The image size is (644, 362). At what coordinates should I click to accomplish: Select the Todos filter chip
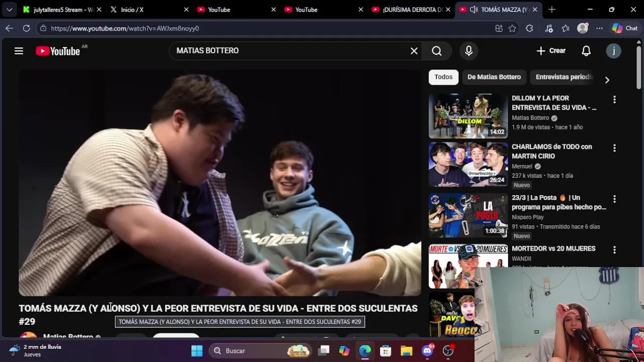pos(443,77)
